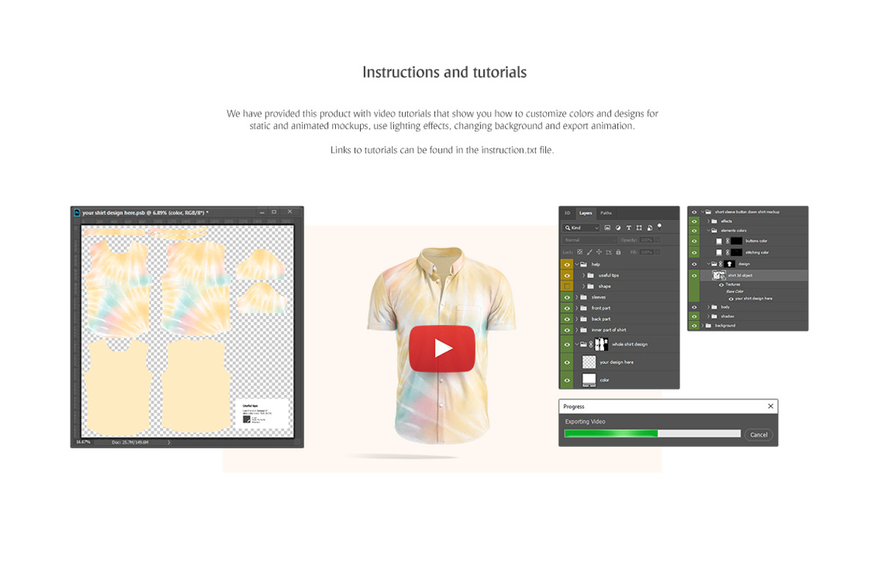Hide the sleeves group
The width and height of the screenshot is (882, 588).
(x=567, y=297)
